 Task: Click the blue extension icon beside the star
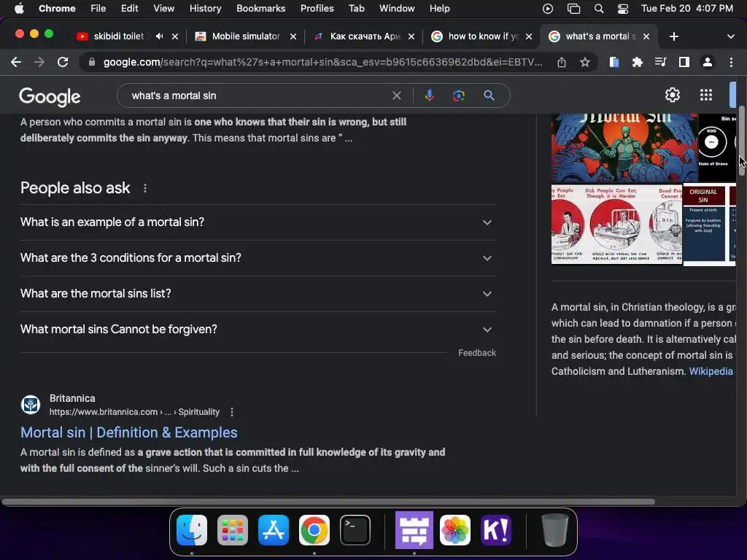point(614,63)
